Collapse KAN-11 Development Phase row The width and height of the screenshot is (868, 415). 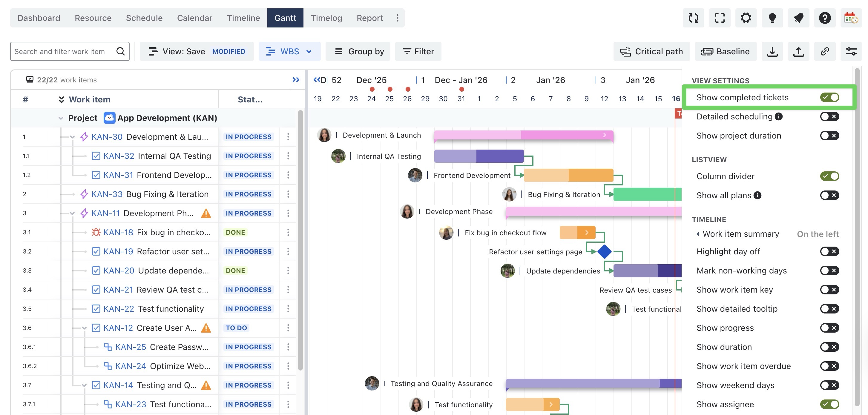pos(72,213)
